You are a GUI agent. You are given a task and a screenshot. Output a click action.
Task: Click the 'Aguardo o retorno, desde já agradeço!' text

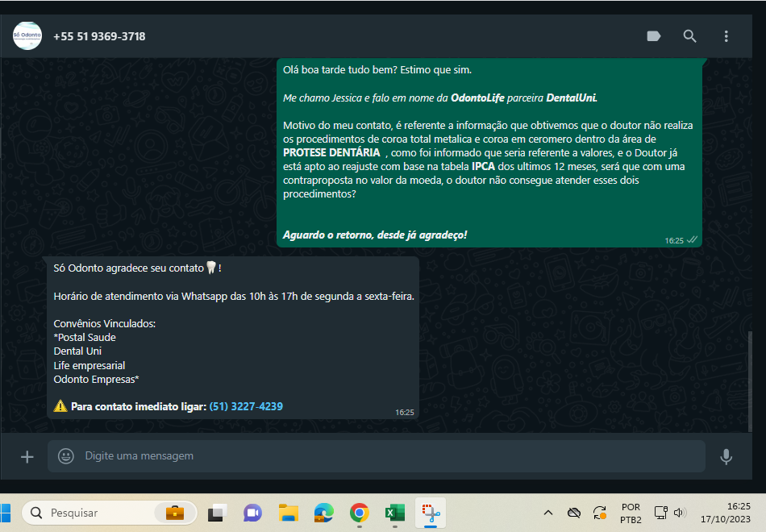pyautogui.click(x=375, y=235)
